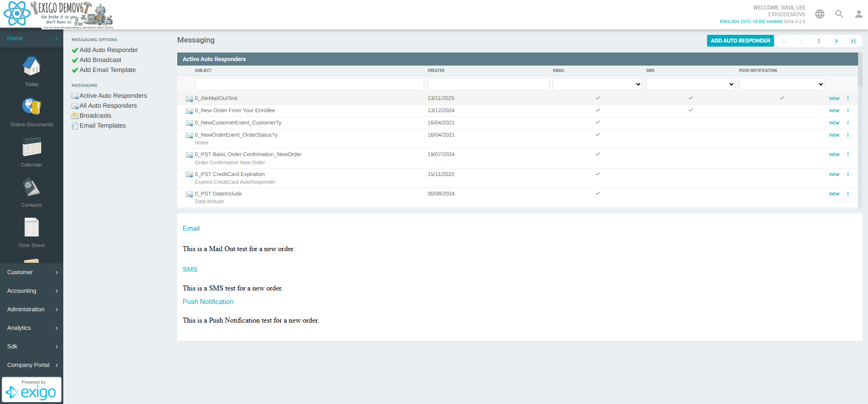Collapse the Home menu section
Viewport: 868px width, 404px height.
tap(32, 38)
